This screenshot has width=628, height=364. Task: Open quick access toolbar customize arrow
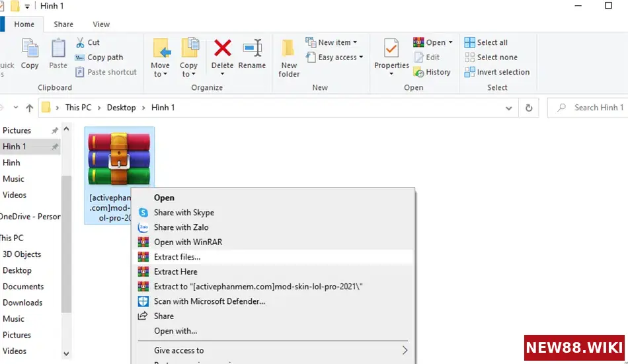tap(27, 7)
